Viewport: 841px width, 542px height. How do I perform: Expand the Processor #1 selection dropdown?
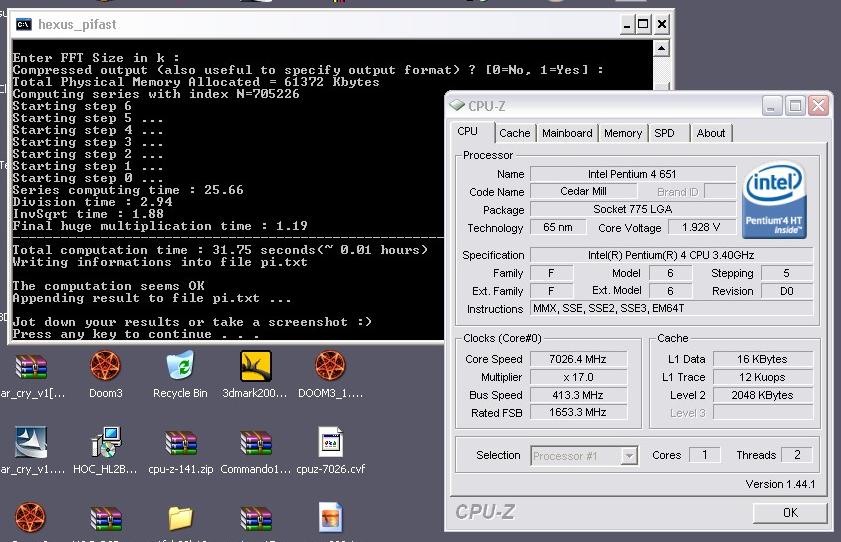(x=629, y=456)
